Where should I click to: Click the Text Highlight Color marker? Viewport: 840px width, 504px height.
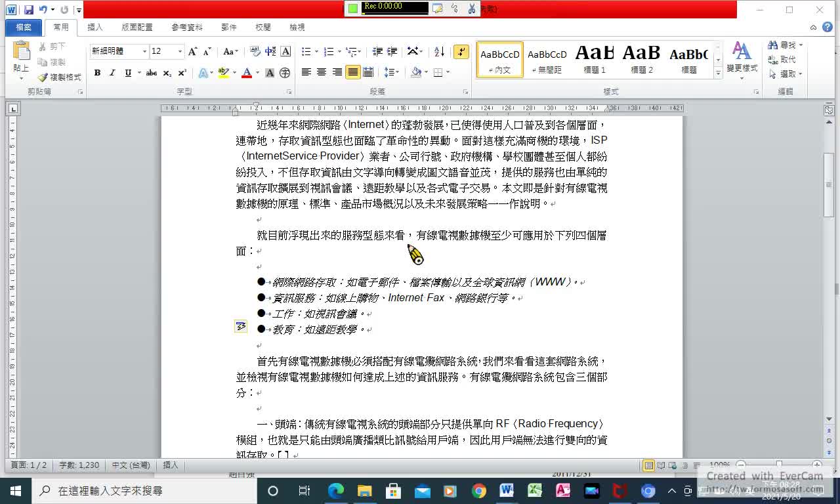click(223, 73)
